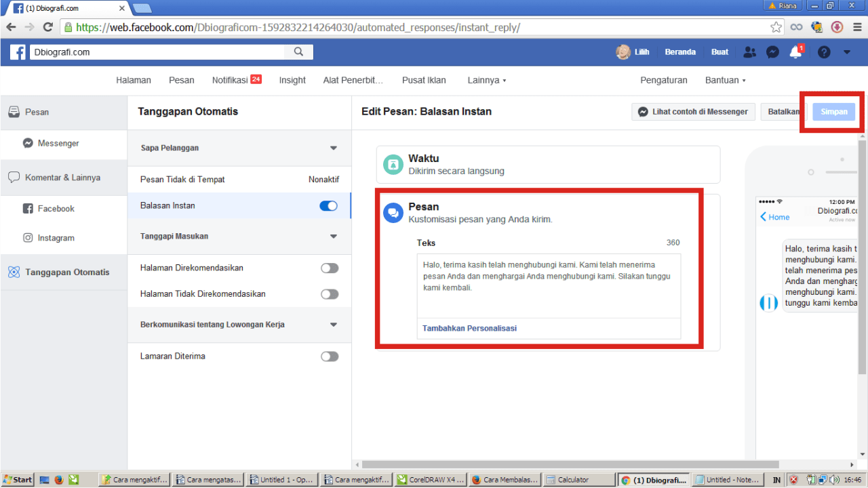Open the Lainnya dropdown in the page menu
The image size is (868, 488).
486,80
